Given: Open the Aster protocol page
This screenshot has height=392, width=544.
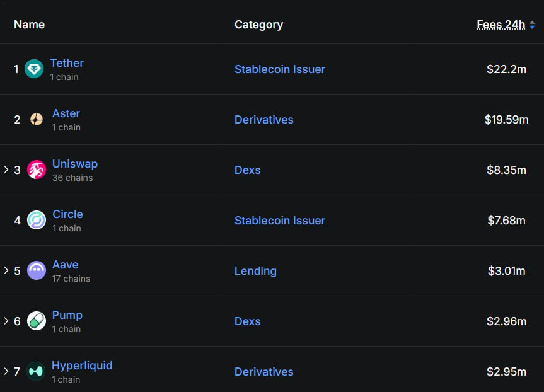Looking at the screenshot, I should pos(66,113).
